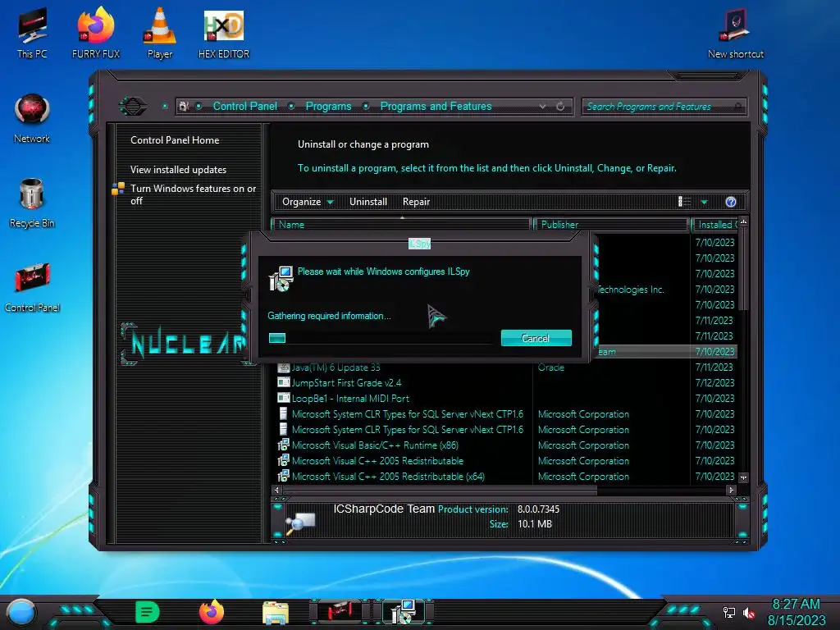The image size is (840, 630).
Task: Click scroll right arrow of program list
Action: [x=731, y=491]
